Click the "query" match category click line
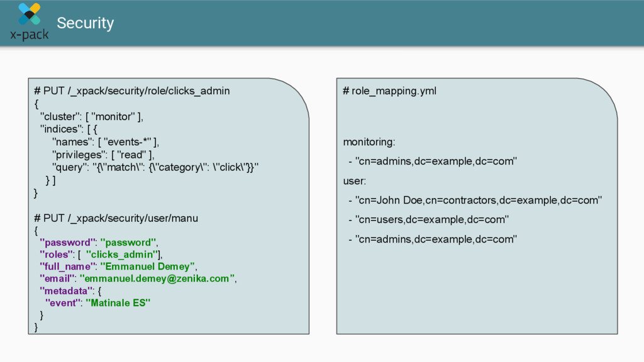 click(x=155, y=167)
